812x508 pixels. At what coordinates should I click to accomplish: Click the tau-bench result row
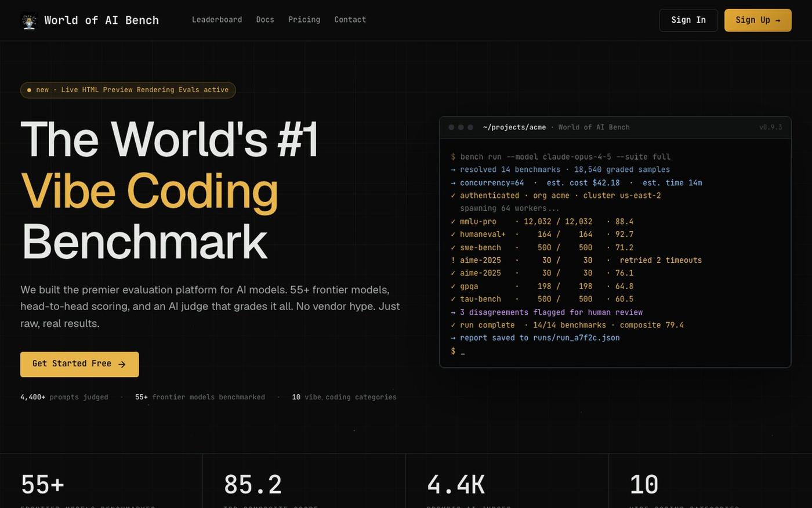point(542,299)
